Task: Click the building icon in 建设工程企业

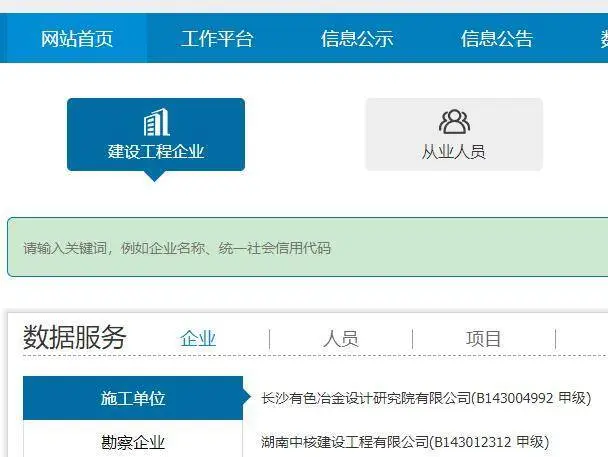Action: 156,122
